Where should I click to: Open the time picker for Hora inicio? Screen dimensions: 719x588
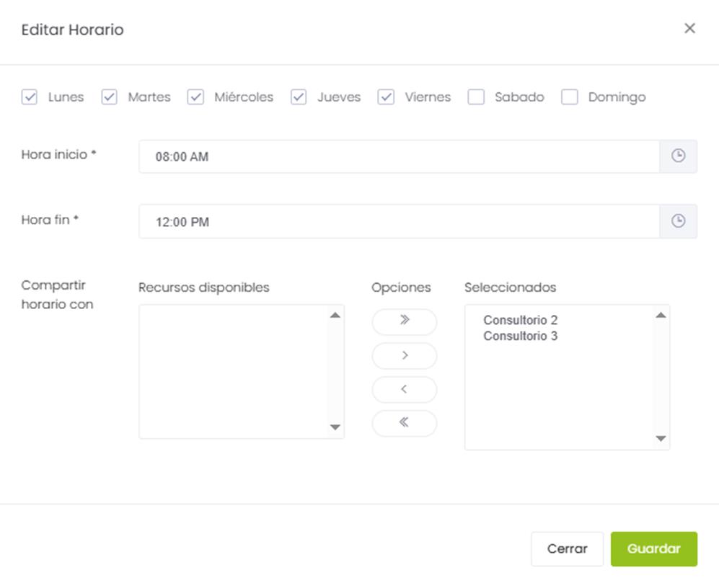[x=678, y=156]
